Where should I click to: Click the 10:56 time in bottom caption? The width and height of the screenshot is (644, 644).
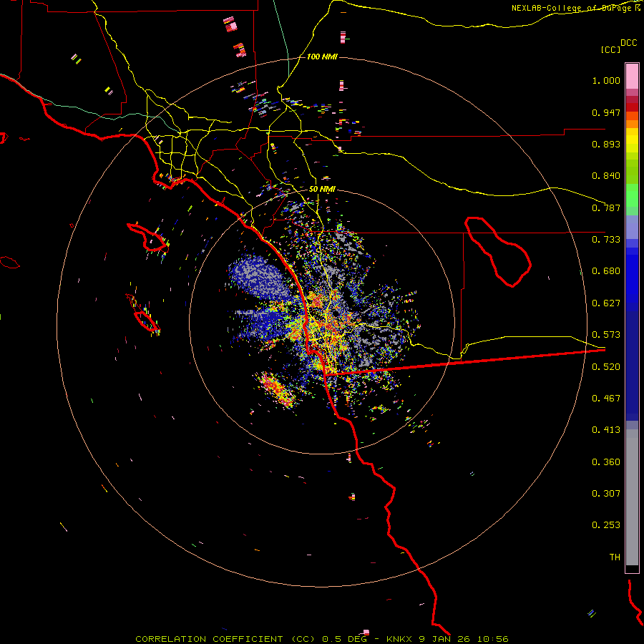click(x=492, y=639)
